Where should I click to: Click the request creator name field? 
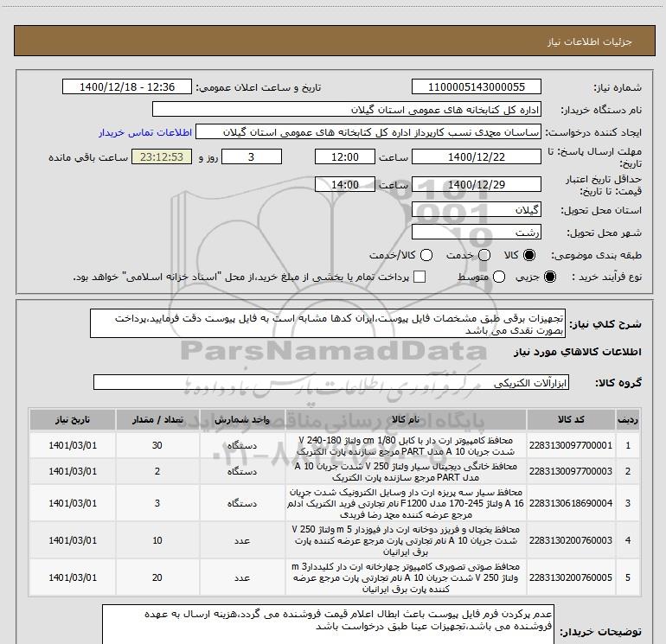point(368,132)
